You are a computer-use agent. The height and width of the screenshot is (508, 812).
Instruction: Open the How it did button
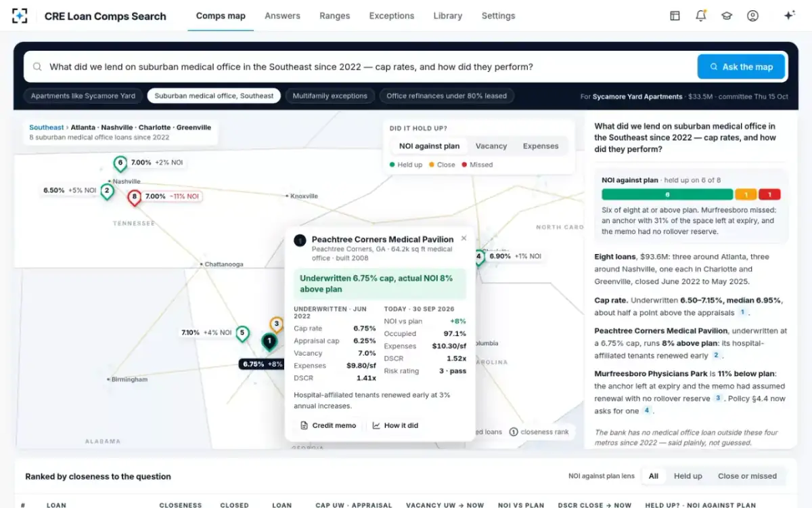pos(395,425)
